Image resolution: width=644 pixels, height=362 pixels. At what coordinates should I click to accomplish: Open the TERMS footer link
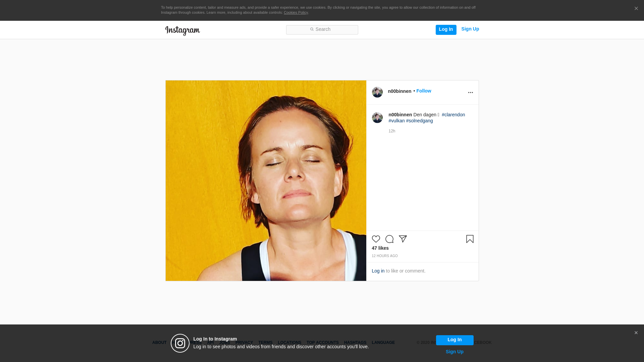point(265,343)
